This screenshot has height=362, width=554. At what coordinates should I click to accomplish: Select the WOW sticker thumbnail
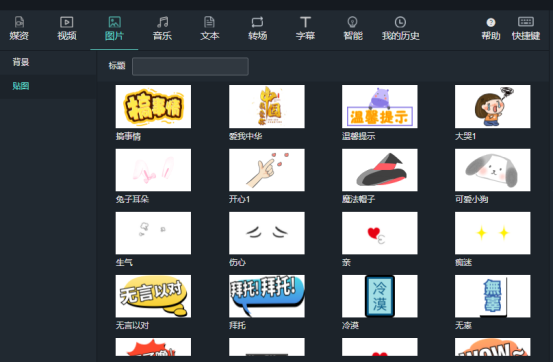tap(493, 347)
